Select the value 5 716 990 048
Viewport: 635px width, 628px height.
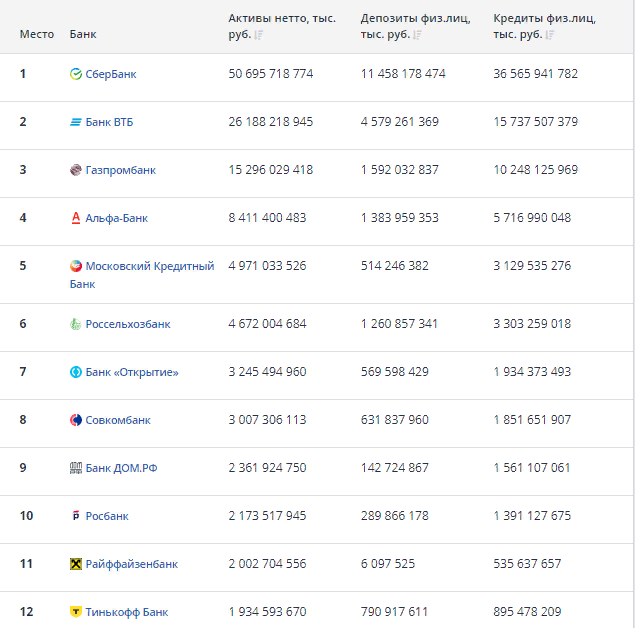532,217
